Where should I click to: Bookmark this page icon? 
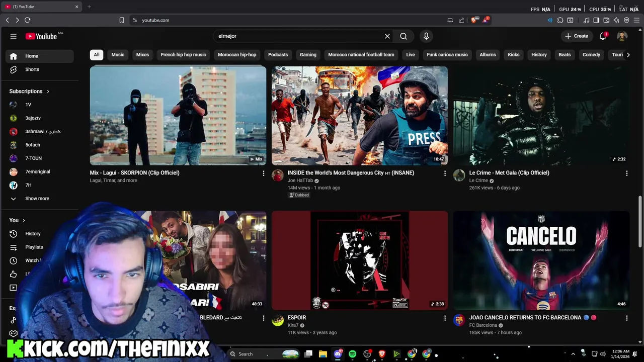coord(122,20)
